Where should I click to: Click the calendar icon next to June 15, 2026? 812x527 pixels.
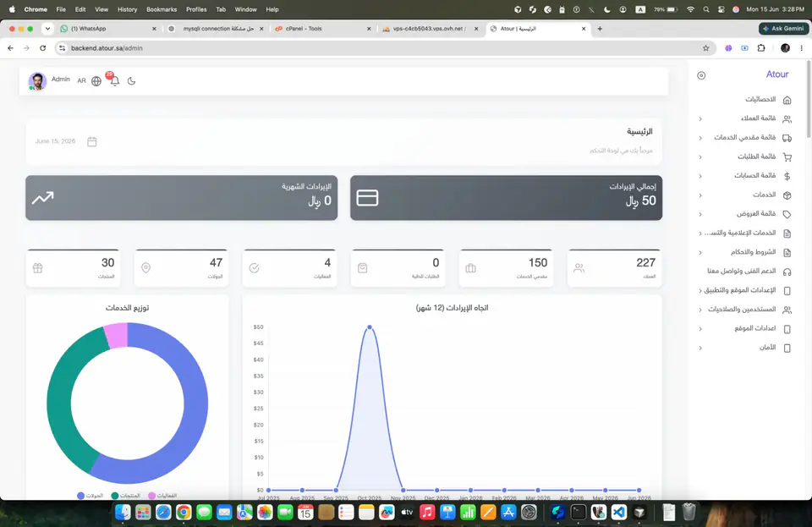pyautogui.click(x=91, y=141)
